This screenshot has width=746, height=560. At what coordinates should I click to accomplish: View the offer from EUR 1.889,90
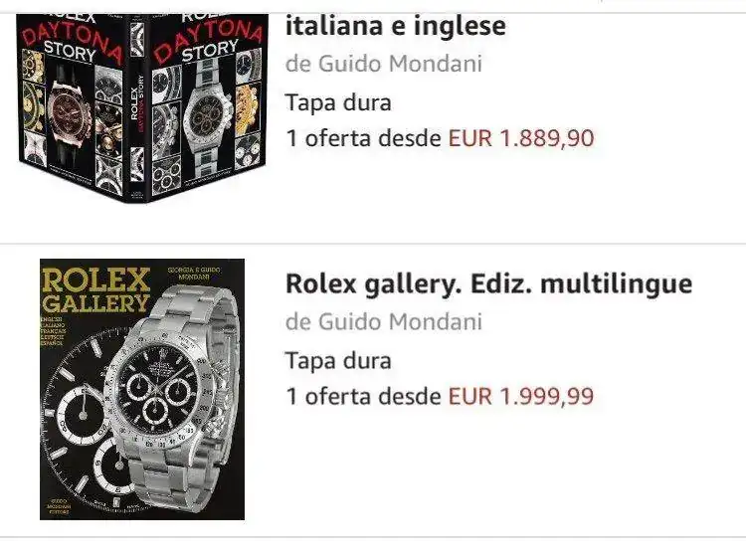tap(440, 138)
